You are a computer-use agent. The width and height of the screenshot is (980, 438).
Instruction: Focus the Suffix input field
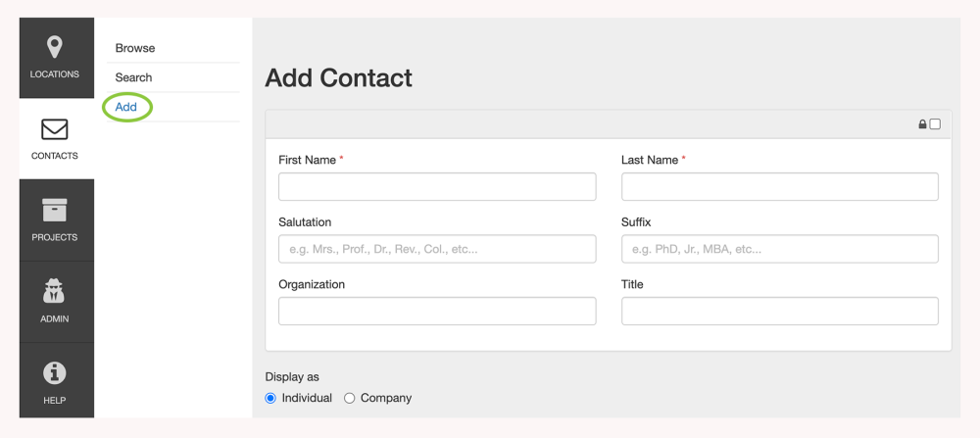tap(779, 249)
